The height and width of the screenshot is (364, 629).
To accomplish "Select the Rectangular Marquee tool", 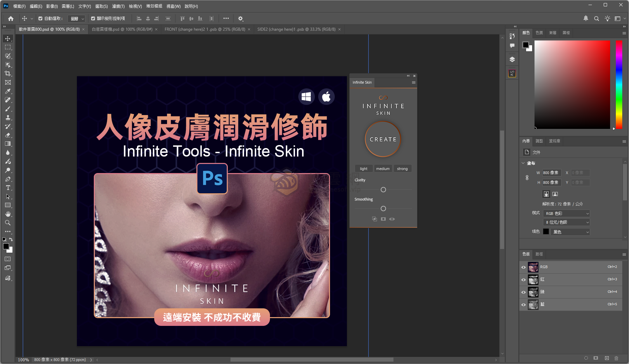I will [8, 47].
